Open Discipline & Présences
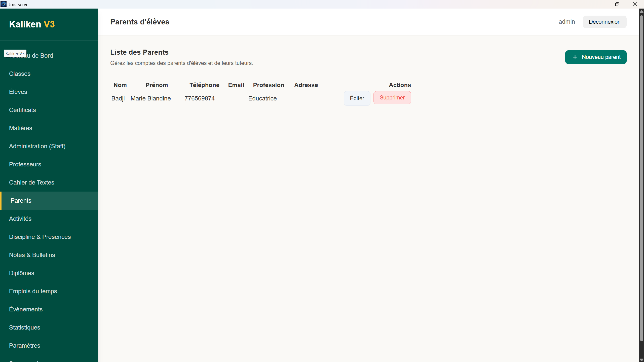 [x=40, y=237]
